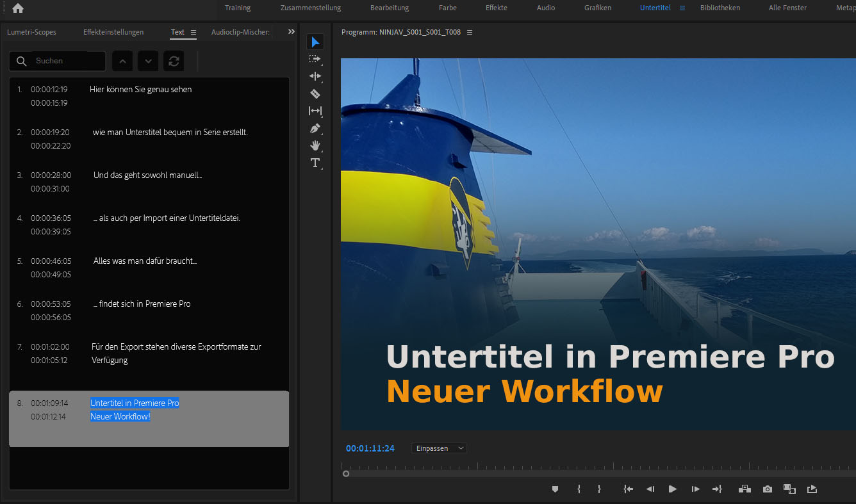856x504 pixels.
Task: Select the Selection (arrow) tool
Action: (x=315, y=43)
